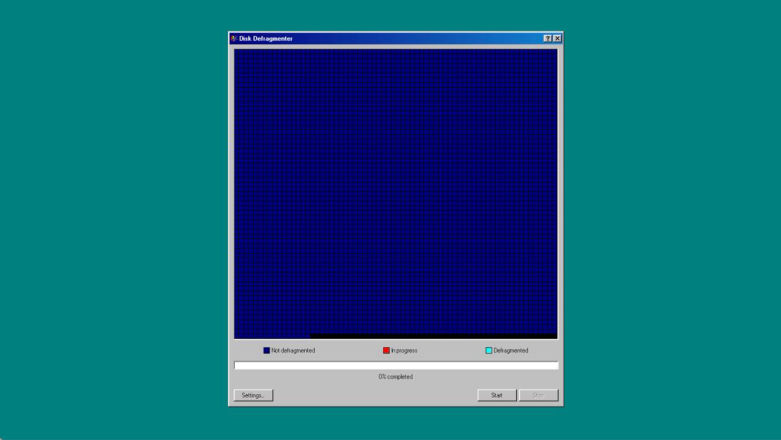Click the "Not defragmented" legend label
Screen dimensions: 781x440
point(293,351)
